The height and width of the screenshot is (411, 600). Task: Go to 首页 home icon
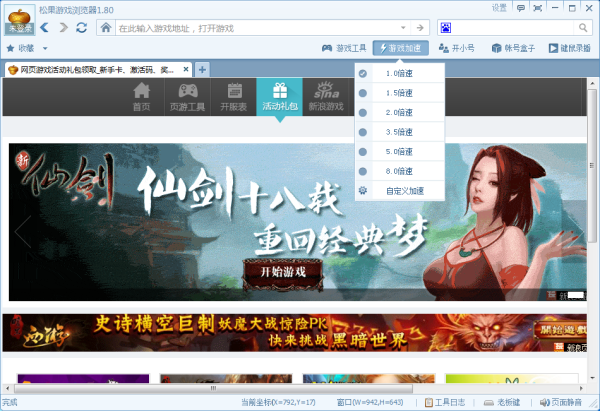click(142, 97)
